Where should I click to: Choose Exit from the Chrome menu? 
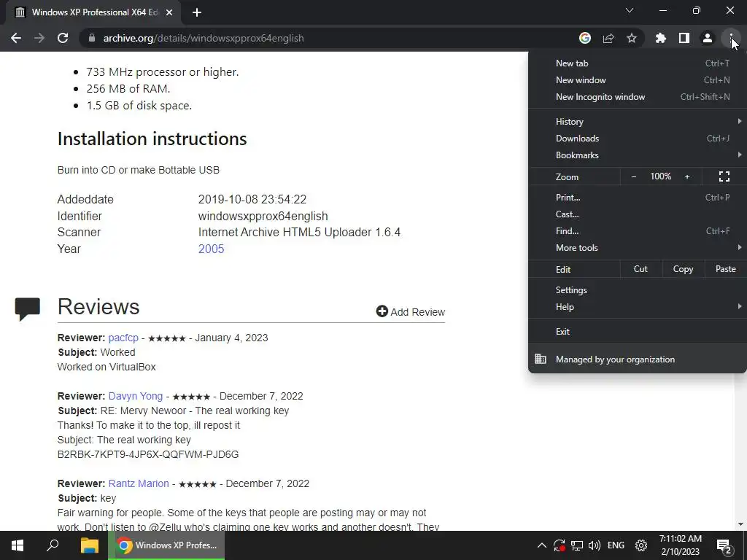click(638, 332)
